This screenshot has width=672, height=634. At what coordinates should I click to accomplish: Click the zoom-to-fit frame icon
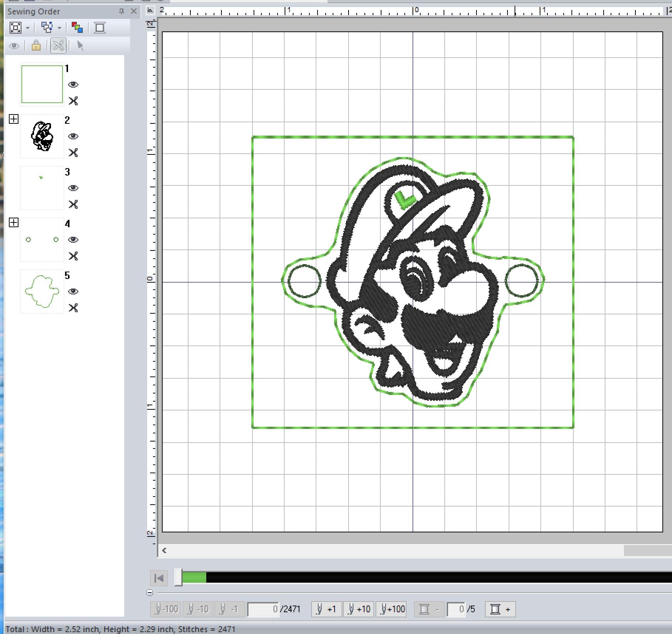click(15, 28)
